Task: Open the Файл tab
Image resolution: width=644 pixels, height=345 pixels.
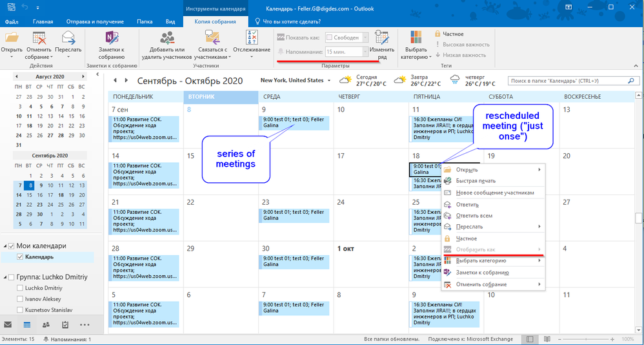Action: coord(12,21)
